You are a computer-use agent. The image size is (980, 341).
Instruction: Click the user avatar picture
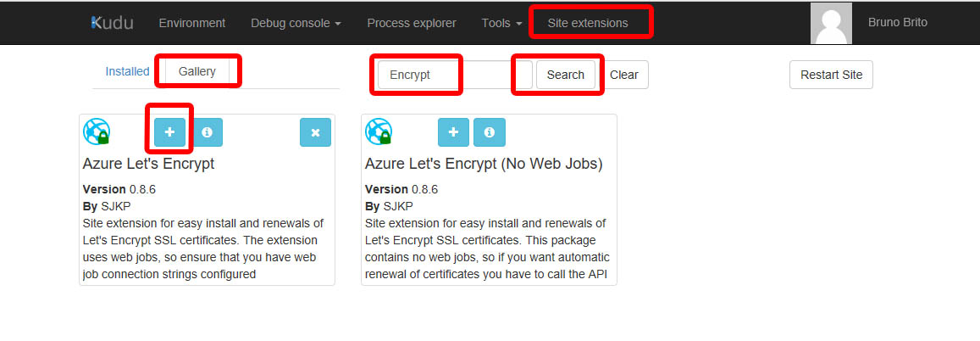coord(831,23)
